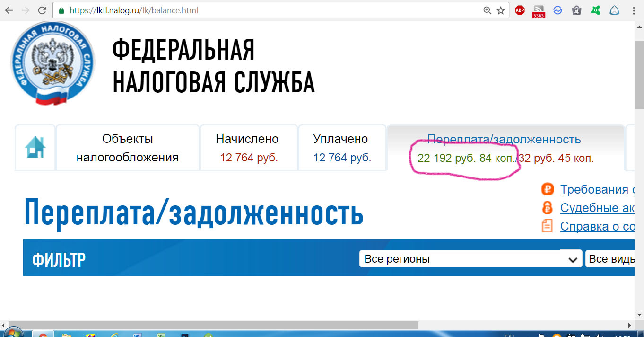Reload the page with the refresh icon
The image size is (644, 337).
pos(42,10)
